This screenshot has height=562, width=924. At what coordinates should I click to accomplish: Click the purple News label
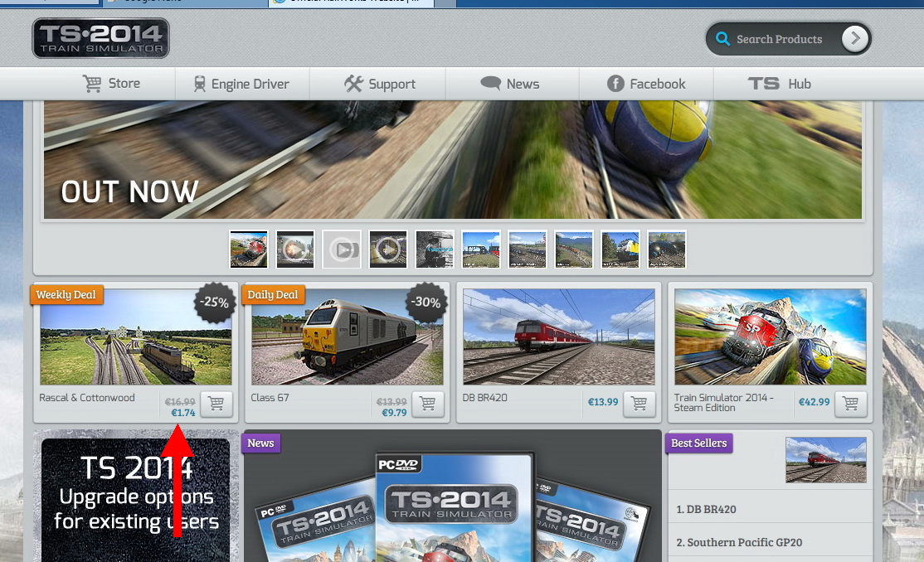coord(260,443)
